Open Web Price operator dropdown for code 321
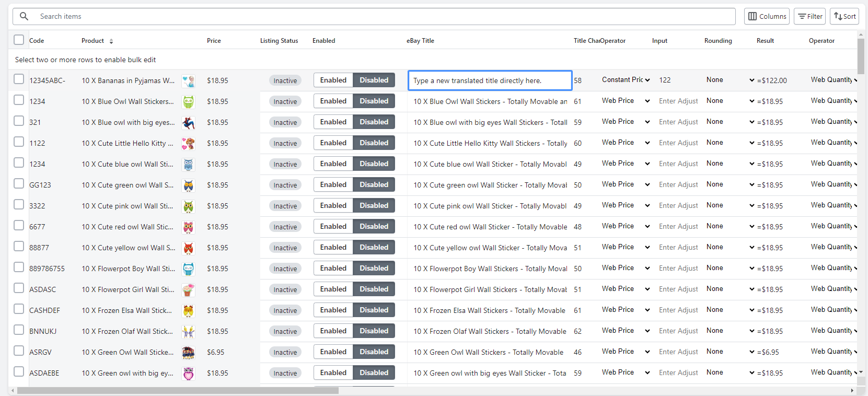The width and height of the screenshot is (868, 396). coord(626,121)
